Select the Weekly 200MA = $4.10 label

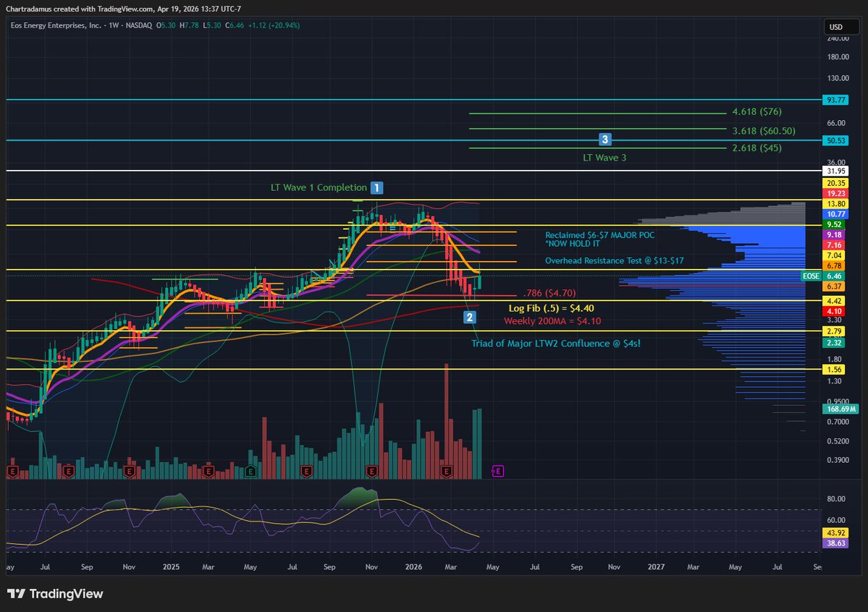552,321
